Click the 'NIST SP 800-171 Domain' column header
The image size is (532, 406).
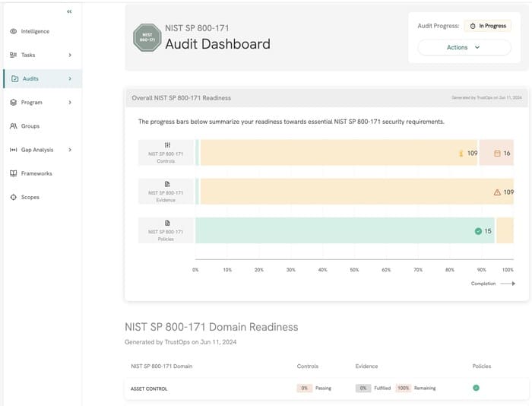tap(161, 366)
